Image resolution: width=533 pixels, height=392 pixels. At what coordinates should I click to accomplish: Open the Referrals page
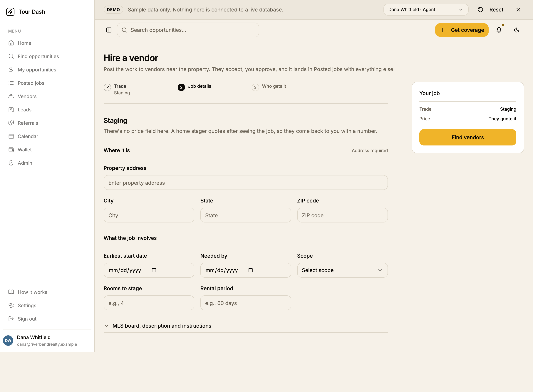[x=47, y=123]
